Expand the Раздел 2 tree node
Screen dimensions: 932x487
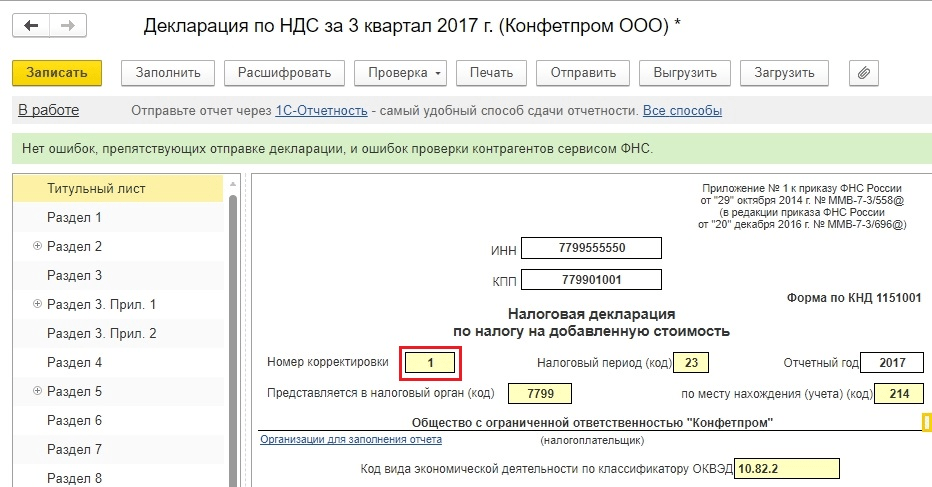(37, 246)
